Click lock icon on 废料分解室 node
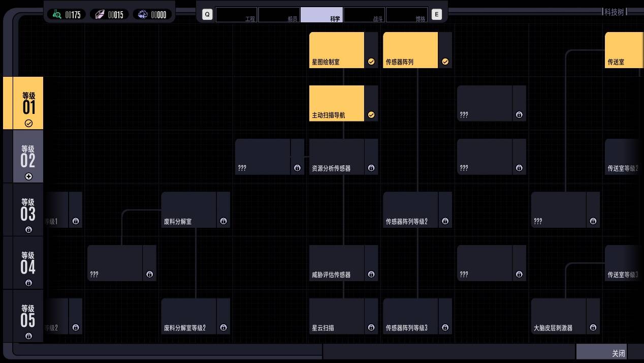The height and width of the screenshot is (363, 644). (x=223, y=221)
